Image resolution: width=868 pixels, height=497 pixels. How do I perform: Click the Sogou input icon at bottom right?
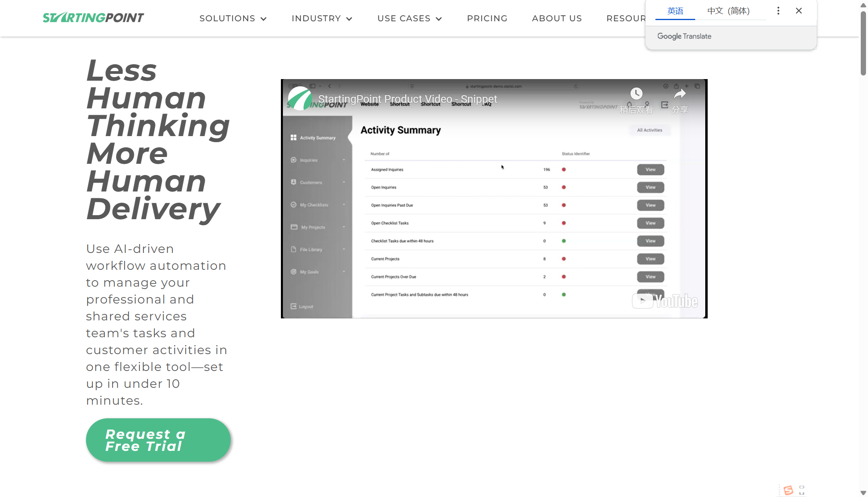(788, 490)
